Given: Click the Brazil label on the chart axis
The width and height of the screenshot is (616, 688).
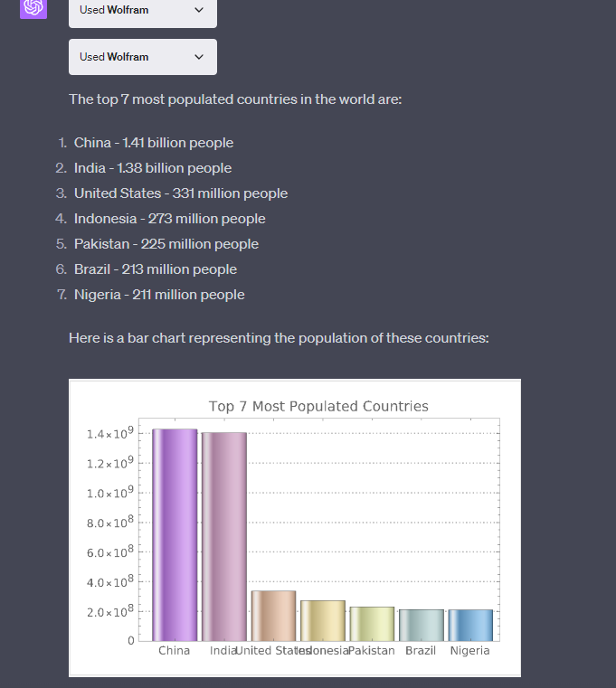Looking at the screenshot, I should [x=421, y=651].
